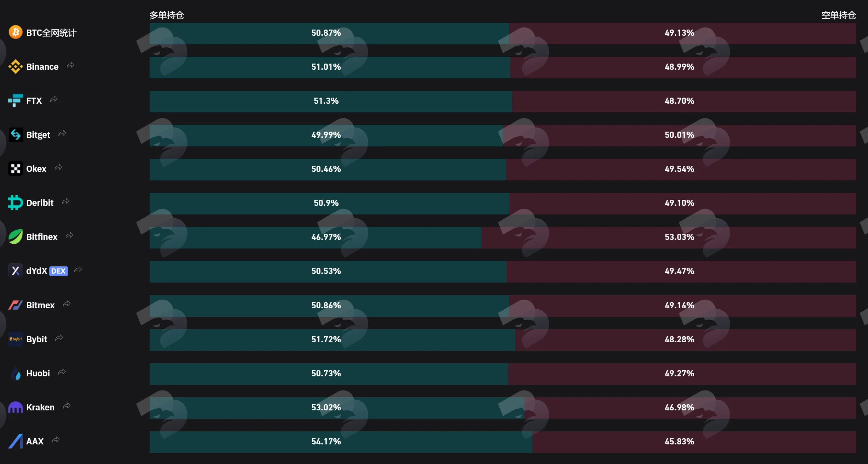Click the share arrow beside Bitfinex
Screen dimensions: 868x464
(69, 235)
